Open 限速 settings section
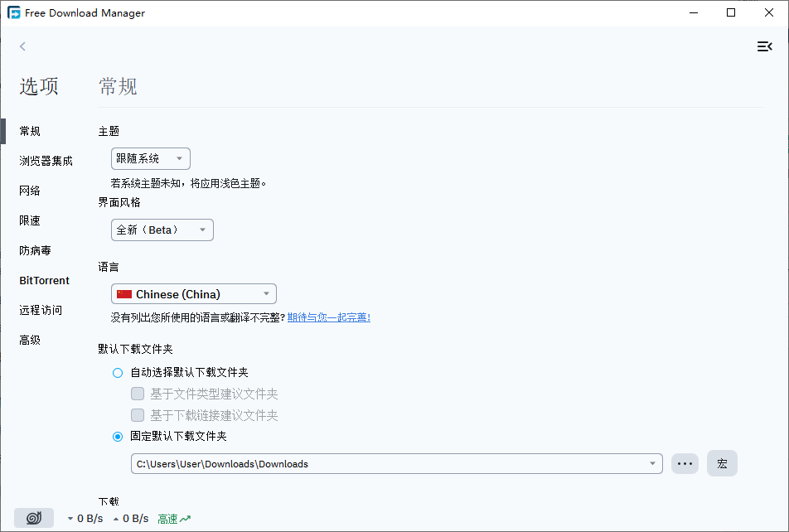789x532 pixels. pos(30,220)
